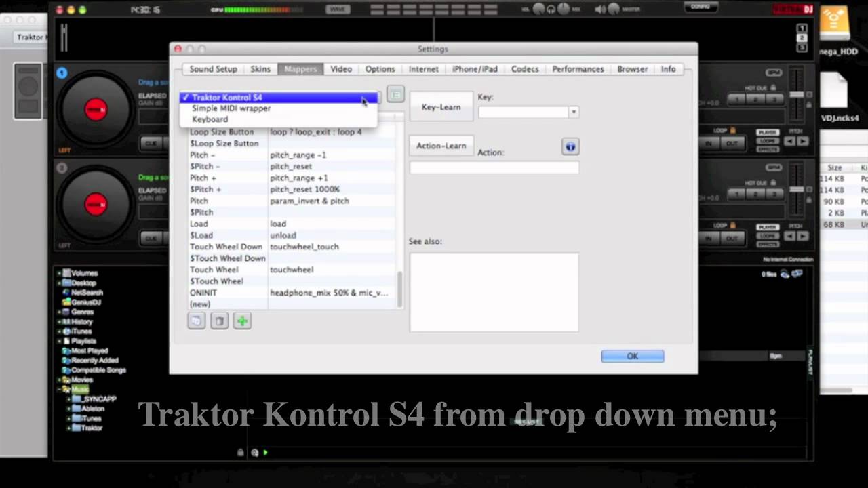Delete the mapping with the trash icon
Screen dimensions: 868x488
219,321
